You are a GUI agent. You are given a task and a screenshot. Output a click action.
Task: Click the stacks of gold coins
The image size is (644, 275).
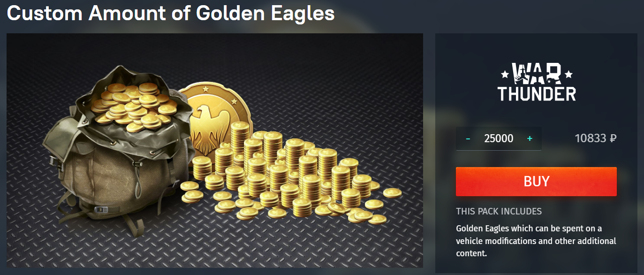pyautogui.click(x=281, y=174)
